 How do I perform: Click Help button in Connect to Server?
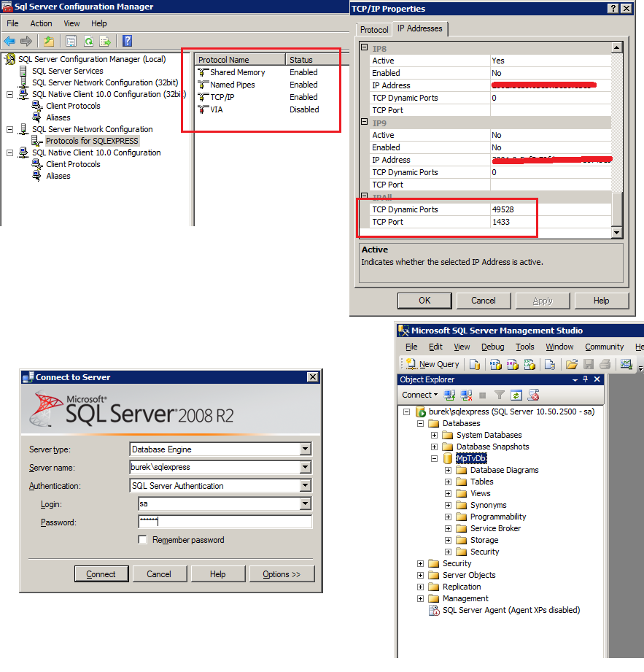[217, 573]
